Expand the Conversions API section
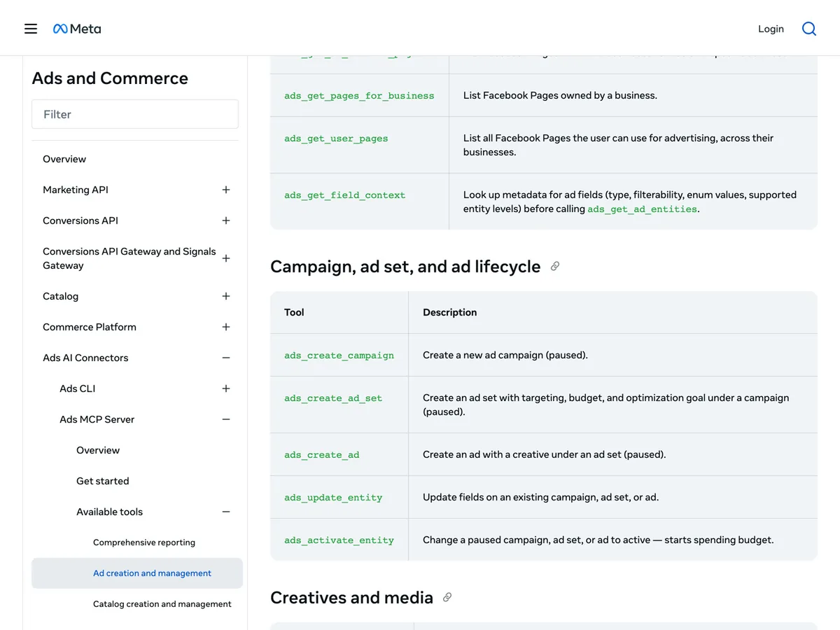 click(226, 220)
